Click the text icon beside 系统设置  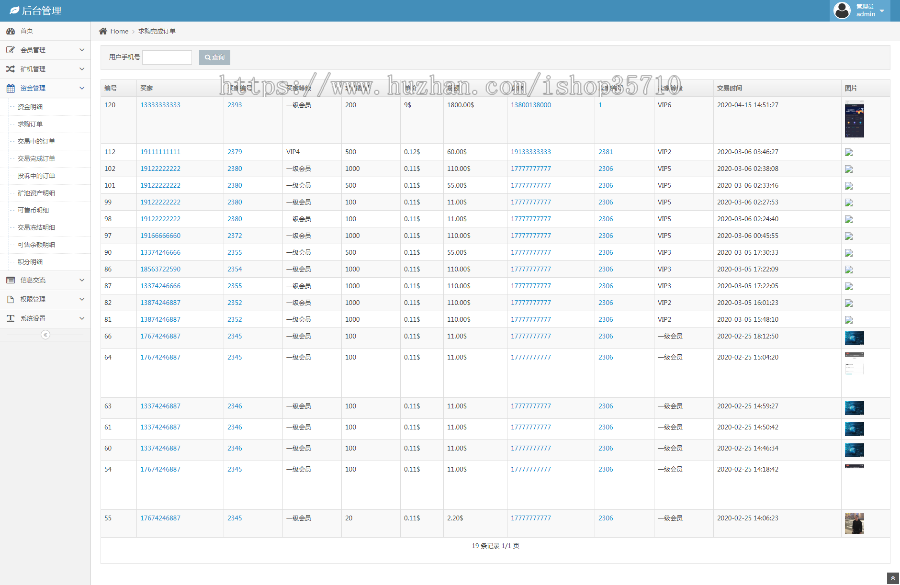click(x=10, y=318)
